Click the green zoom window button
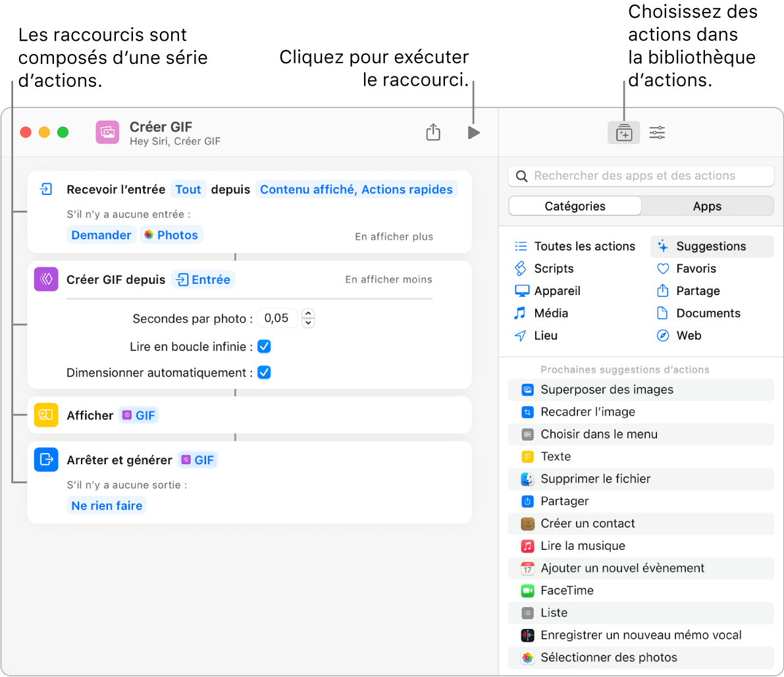The width and height of the screenshot is (784, 677). 63,132
